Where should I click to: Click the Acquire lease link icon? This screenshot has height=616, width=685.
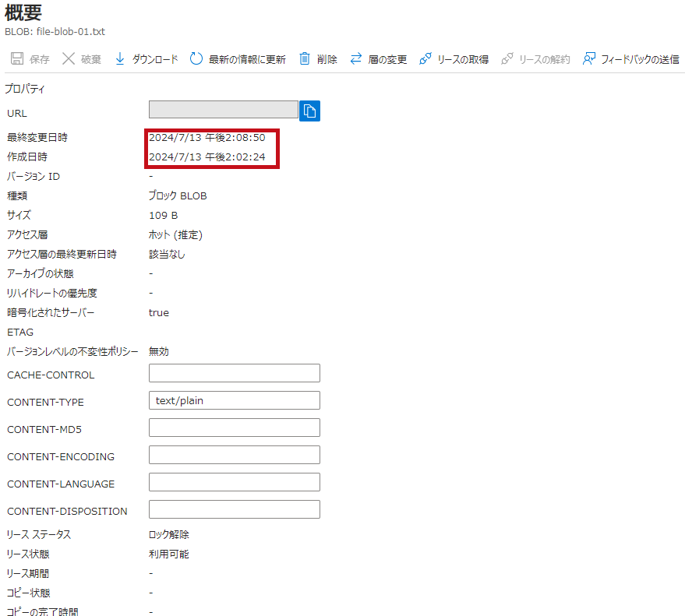[425, 58]
